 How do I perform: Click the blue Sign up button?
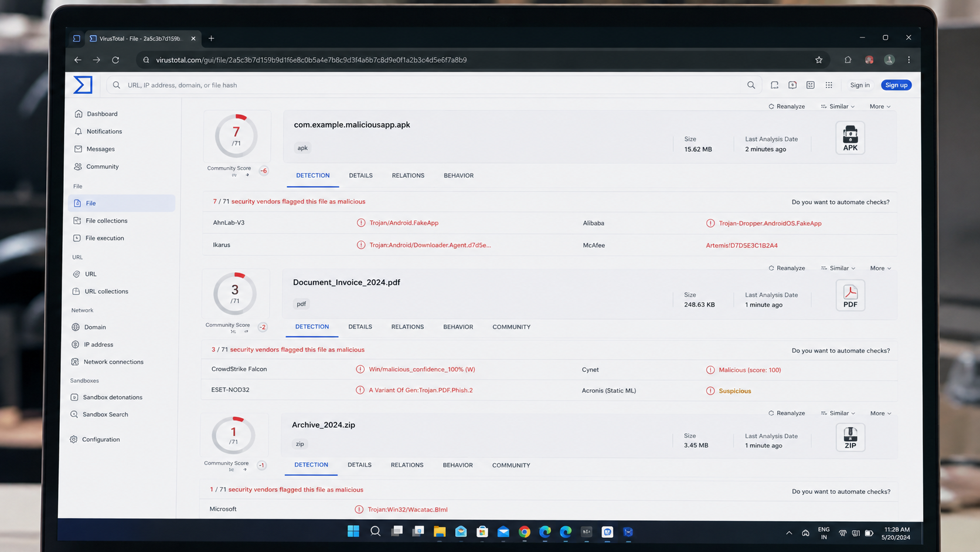[896, 85]
